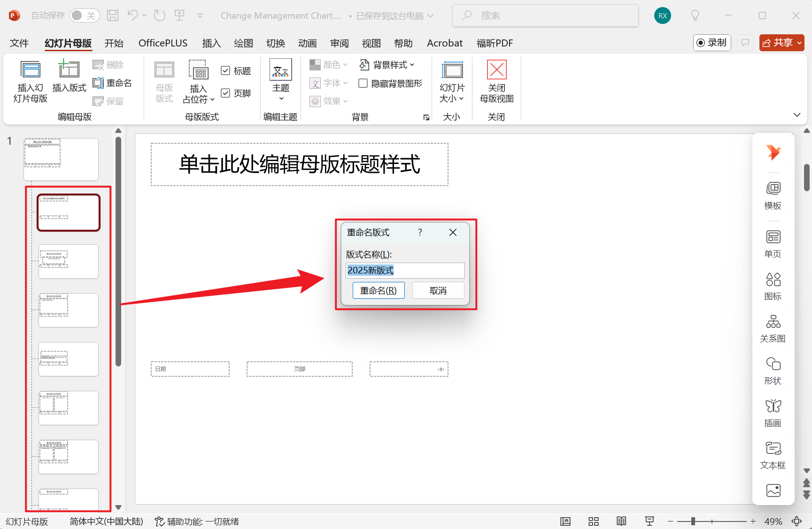Switch to the 视图 ribbon tab

[371, 43]
